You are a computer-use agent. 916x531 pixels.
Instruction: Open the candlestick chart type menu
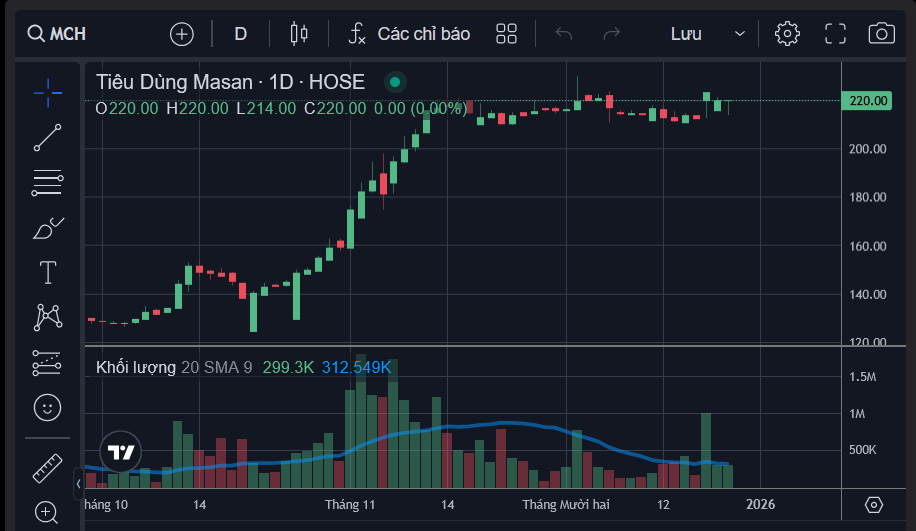pos(298,34)
